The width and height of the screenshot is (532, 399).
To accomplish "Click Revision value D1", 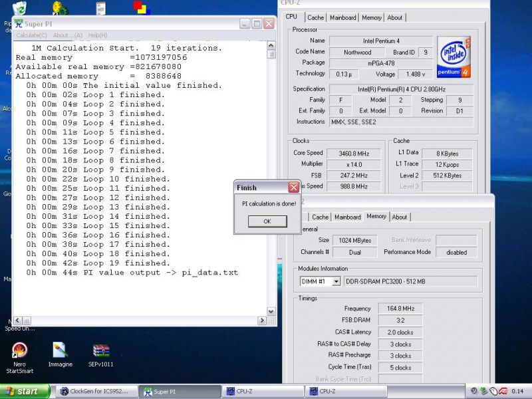I will point(460,111).
